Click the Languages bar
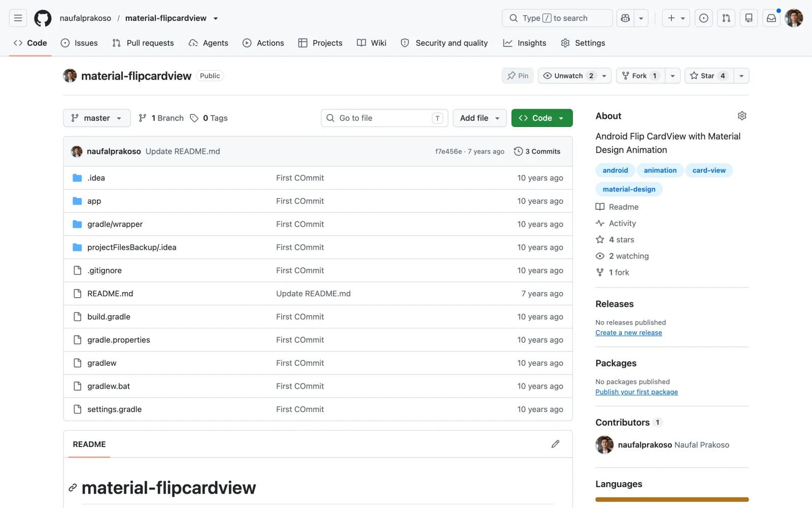 (672, 499)
